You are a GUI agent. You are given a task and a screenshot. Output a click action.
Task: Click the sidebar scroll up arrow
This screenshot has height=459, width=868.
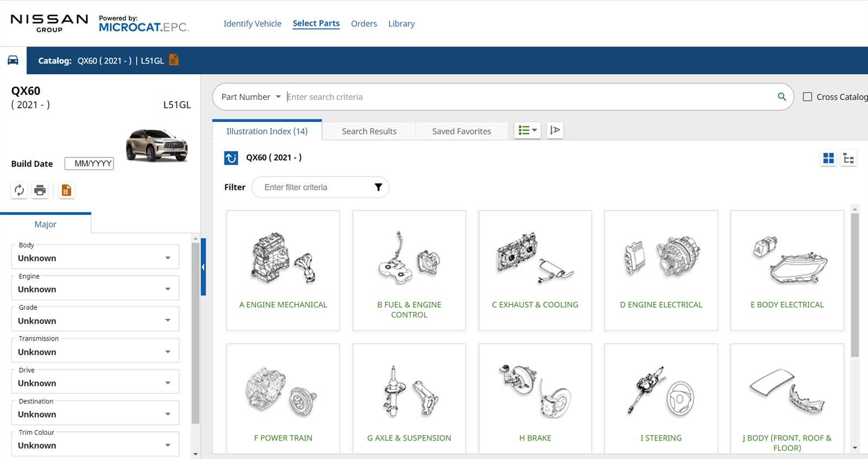pyautogui.click(x=196, y=238)
